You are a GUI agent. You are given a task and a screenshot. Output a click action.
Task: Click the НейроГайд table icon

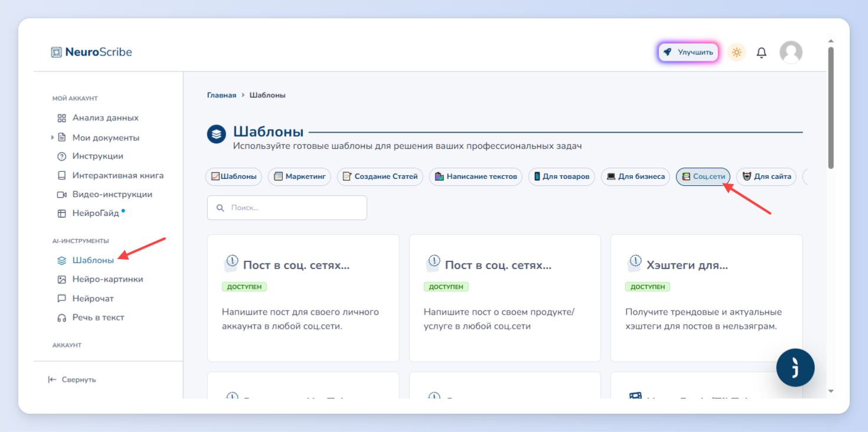(61, 213)
